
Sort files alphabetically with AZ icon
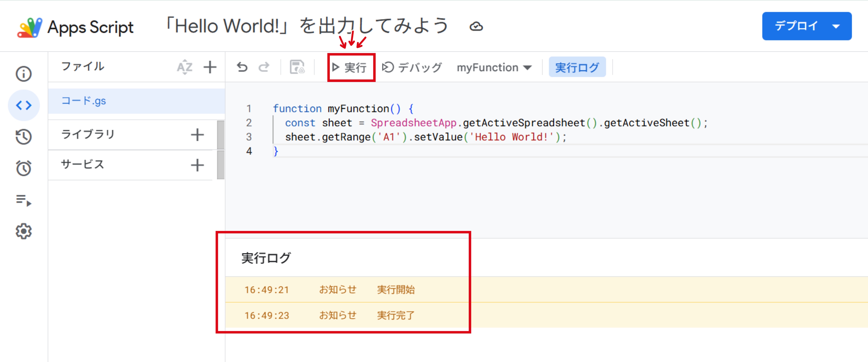pyautogui.click(x=185, y=67)
